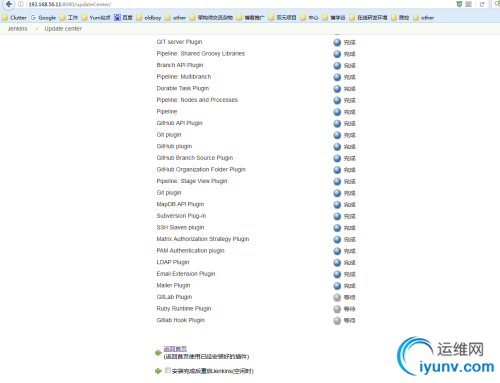The height and width of the screenshot is (383, 500).
Task: Select the SSH Slaves plugin name
Action: [x=180, y=227]
